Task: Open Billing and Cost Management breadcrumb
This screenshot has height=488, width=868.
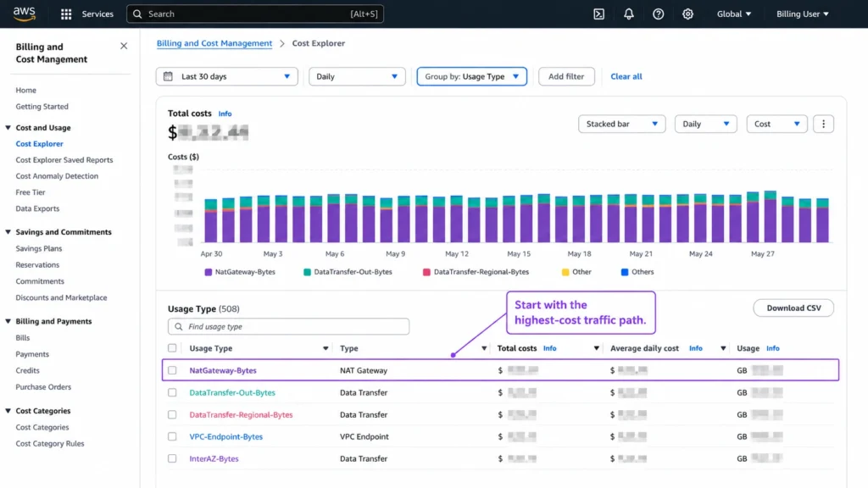Action: click(214, 43)
